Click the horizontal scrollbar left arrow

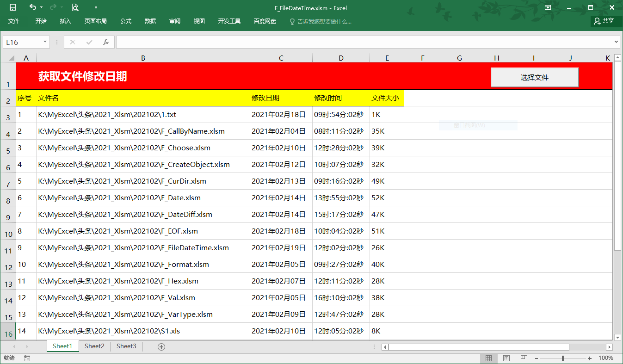pos(385,347)
